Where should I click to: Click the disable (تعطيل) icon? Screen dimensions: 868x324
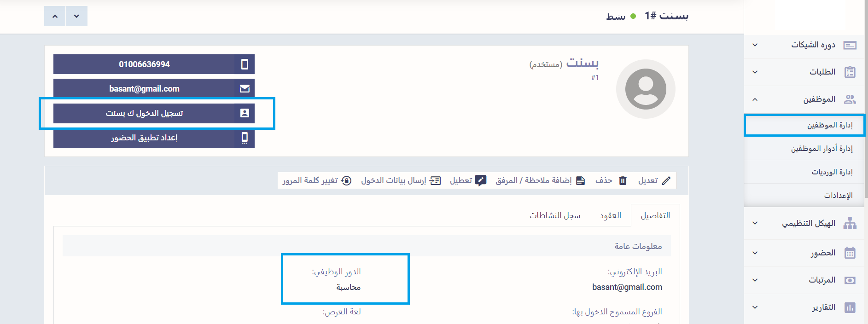point(481,180)
